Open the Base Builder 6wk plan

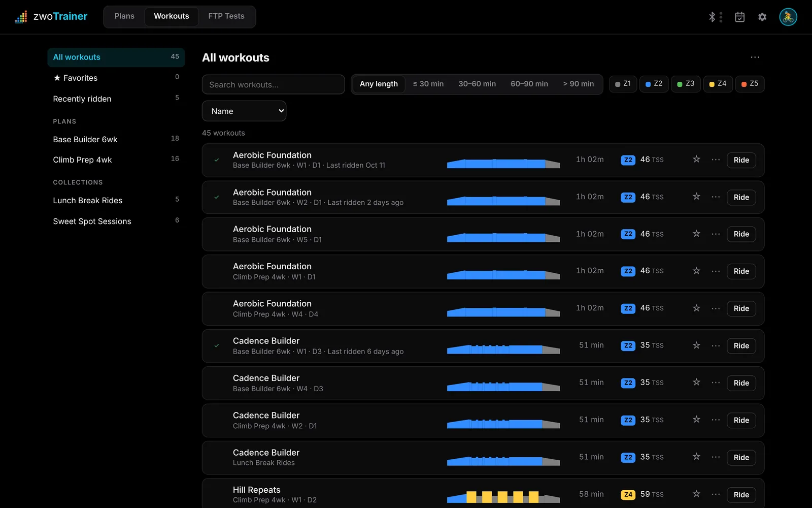coord(116,139)
